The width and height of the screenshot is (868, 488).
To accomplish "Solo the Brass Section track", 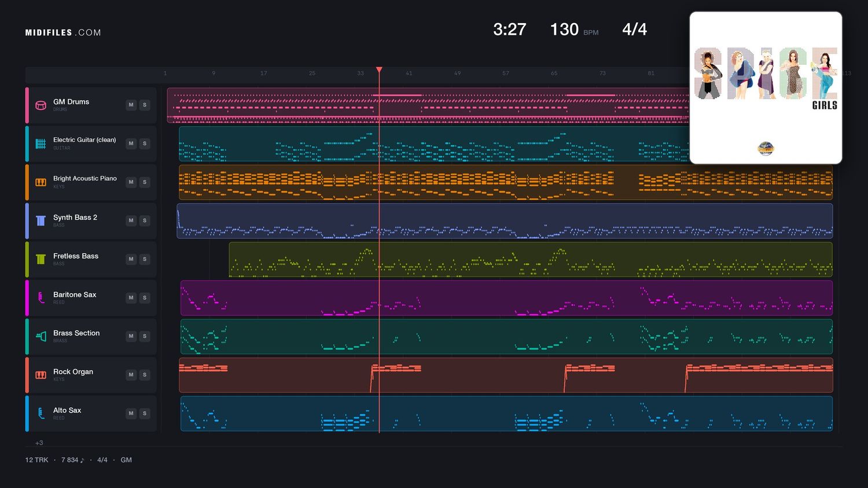I will pyautogui.click(x=145, y=337).
